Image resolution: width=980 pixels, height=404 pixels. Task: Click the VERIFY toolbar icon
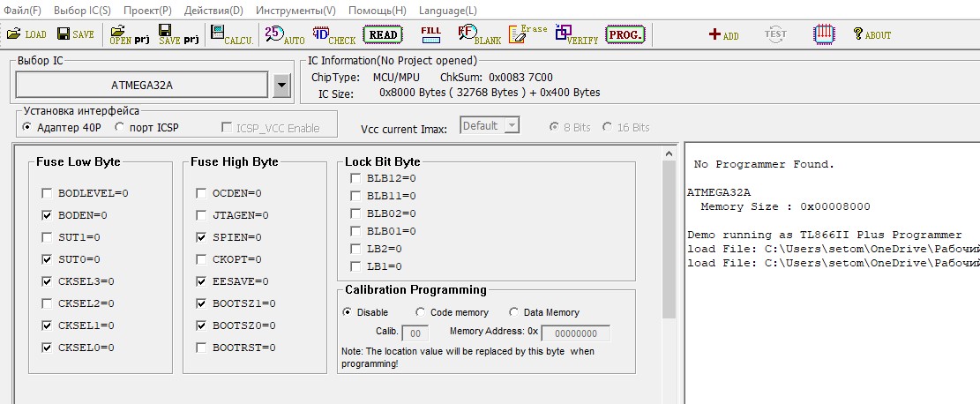(x=577, y=35)
